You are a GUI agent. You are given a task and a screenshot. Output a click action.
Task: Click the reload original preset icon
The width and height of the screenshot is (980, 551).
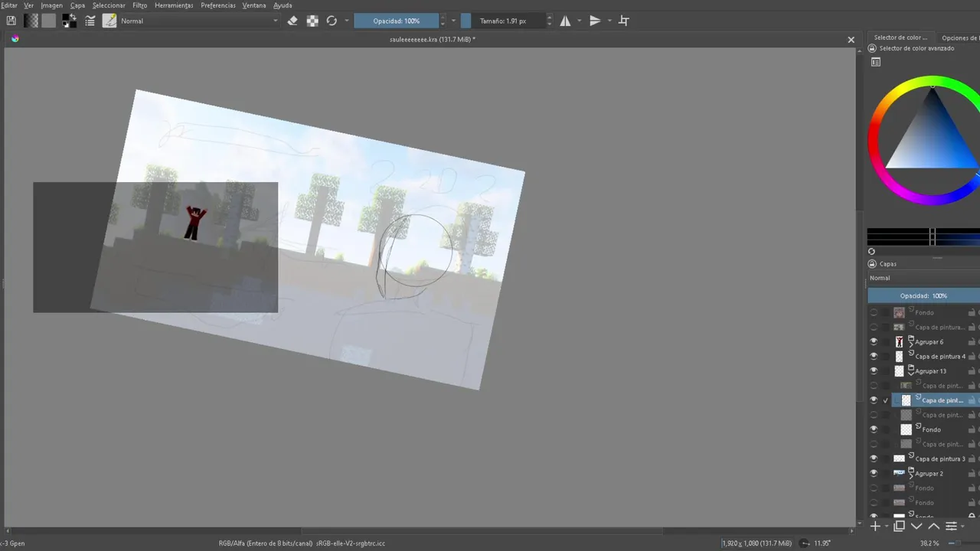click(x=332, y=21)
